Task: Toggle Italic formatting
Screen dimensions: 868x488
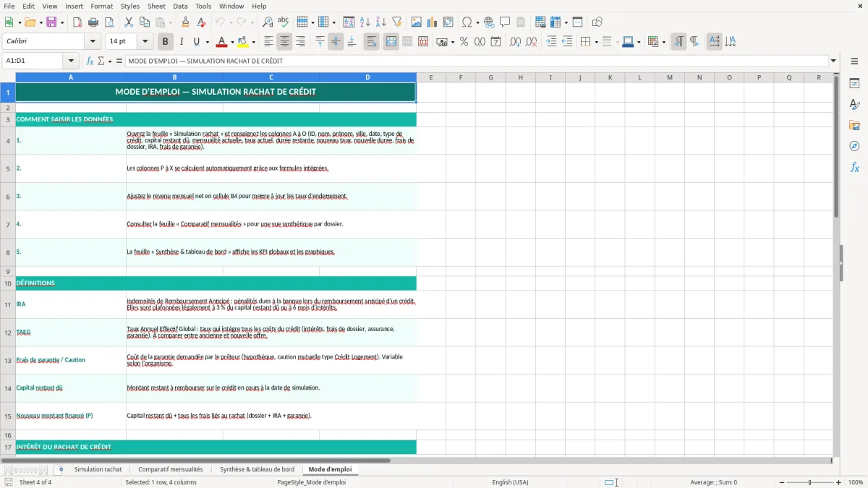Action: pos(181,42)
